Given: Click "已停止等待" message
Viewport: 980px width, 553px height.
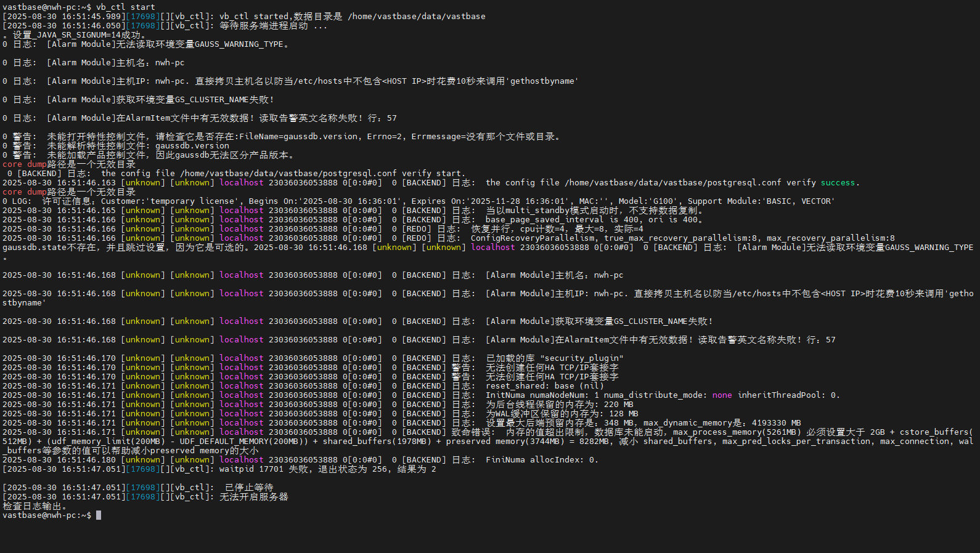Looking at the screenshot, I should (249, 488).
